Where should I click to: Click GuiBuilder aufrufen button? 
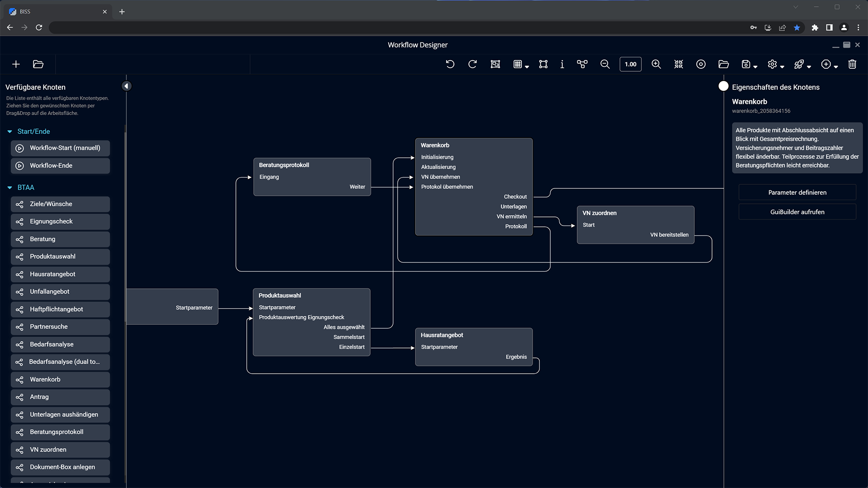(797, 212)
